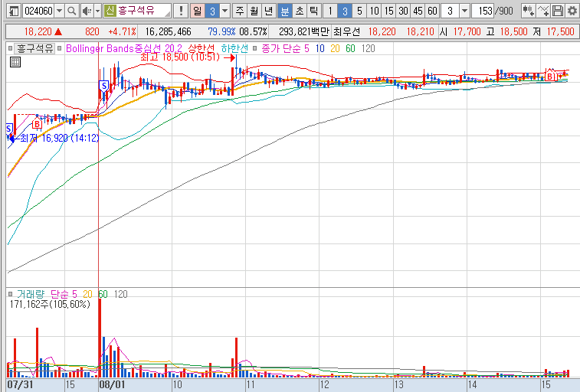Open dropdown next to highlighted period 3
The width and height of the screenshot is (580, 392).
225,11
